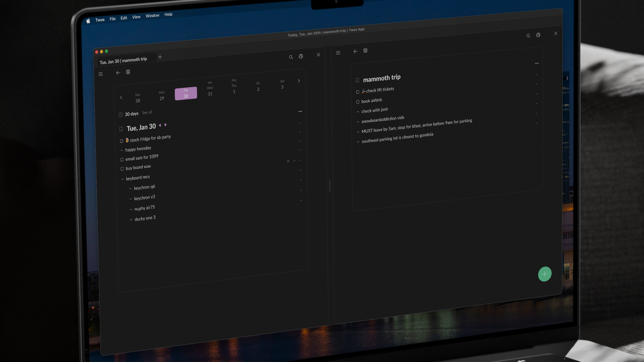This screenshot has height=362, width=644.
Task: Click the calendar today icon in left pane
Action: (128, 72)
